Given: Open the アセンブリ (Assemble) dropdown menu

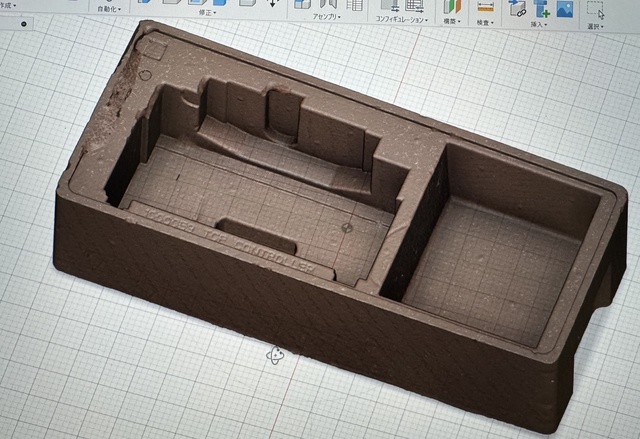Looking at the screenshot, I should pos(327,17).
